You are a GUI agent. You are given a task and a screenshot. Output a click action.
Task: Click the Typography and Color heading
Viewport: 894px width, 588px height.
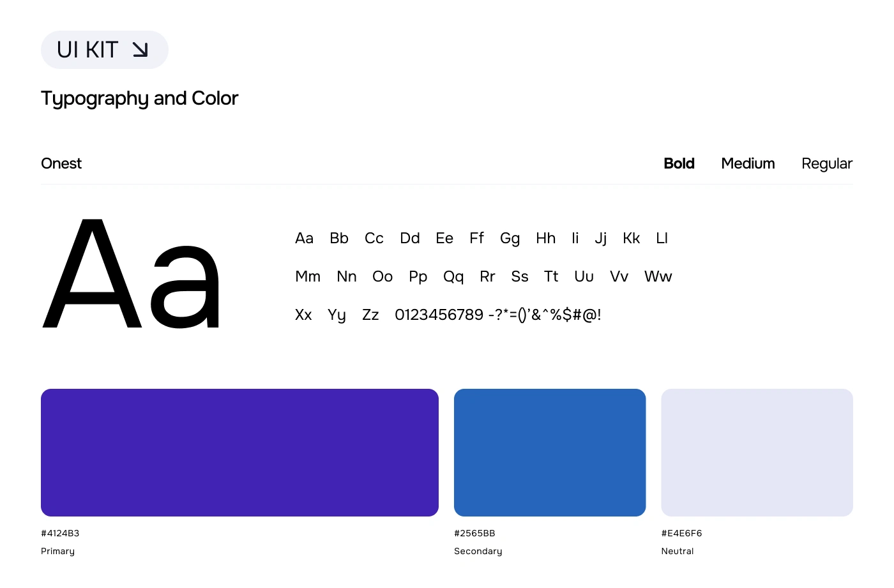[x=139, y=98]
